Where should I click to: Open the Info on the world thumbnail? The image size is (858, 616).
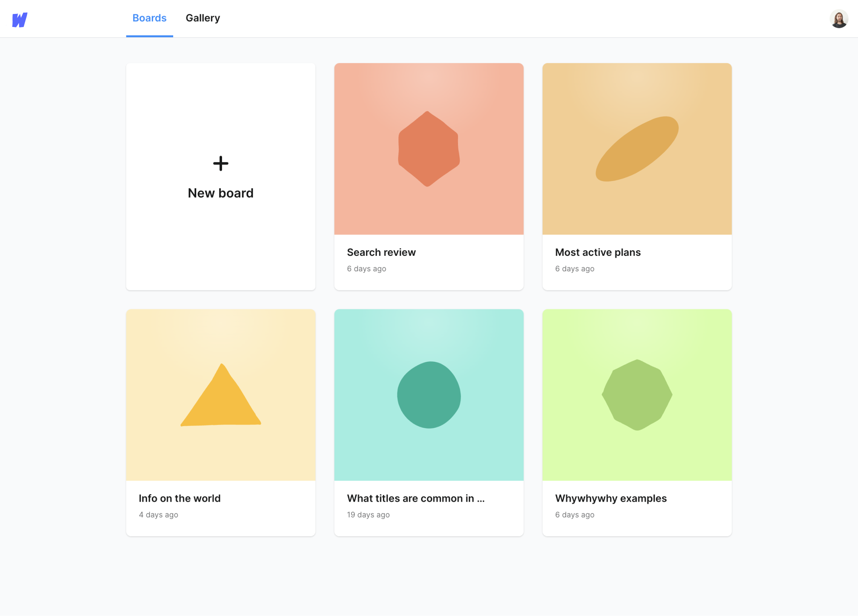point(221,395)
